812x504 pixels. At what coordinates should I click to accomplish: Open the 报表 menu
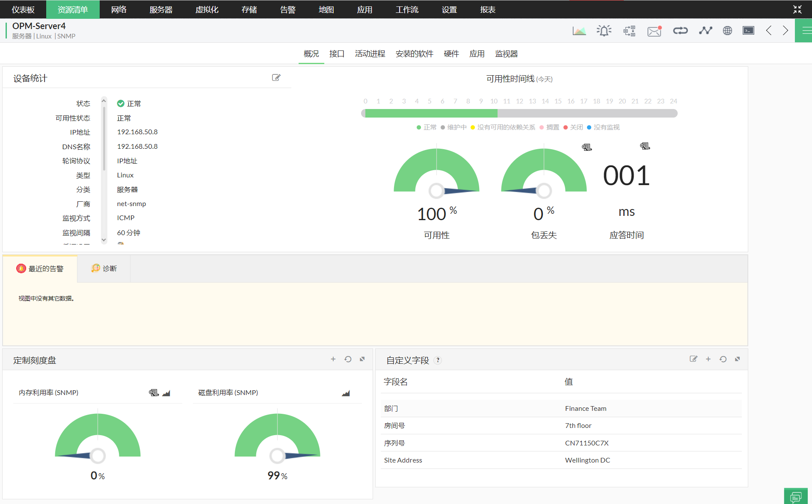tap(488, 9)
